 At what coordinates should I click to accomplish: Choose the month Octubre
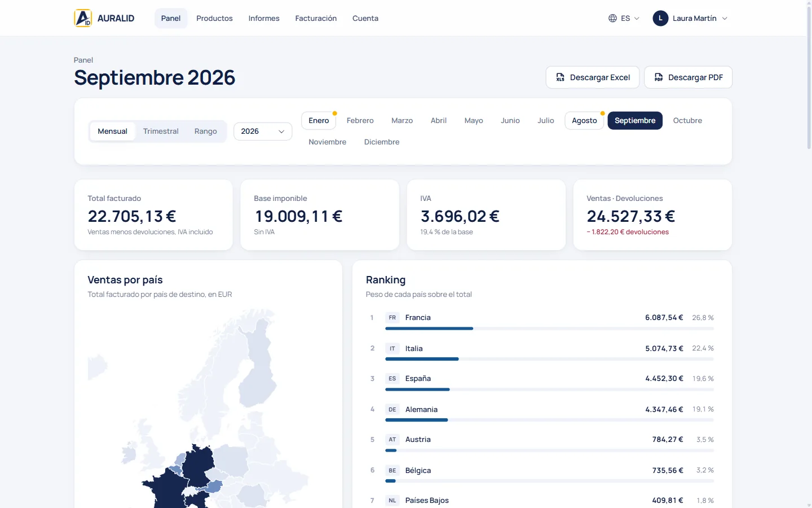pos(687,121)
